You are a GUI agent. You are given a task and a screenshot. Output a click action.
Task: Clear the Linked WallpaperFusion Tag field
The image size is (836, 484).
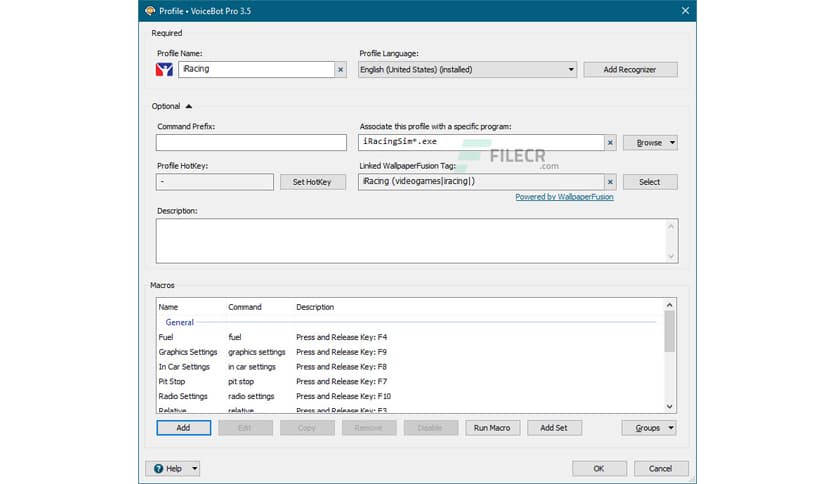[x=610, y=182]
